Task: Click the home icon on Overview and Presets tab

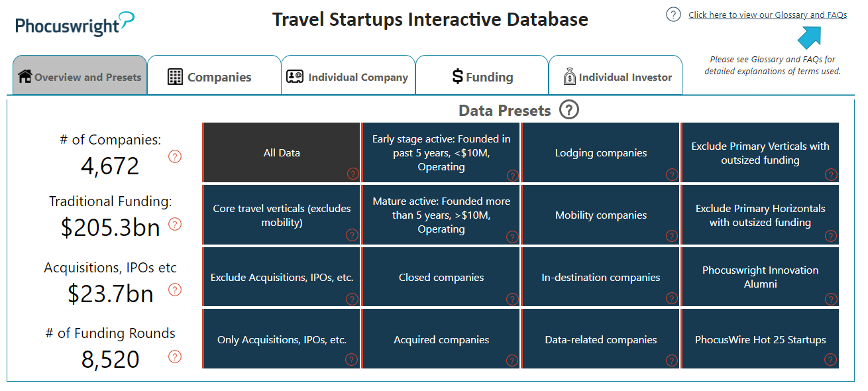Action: [24, 77]
